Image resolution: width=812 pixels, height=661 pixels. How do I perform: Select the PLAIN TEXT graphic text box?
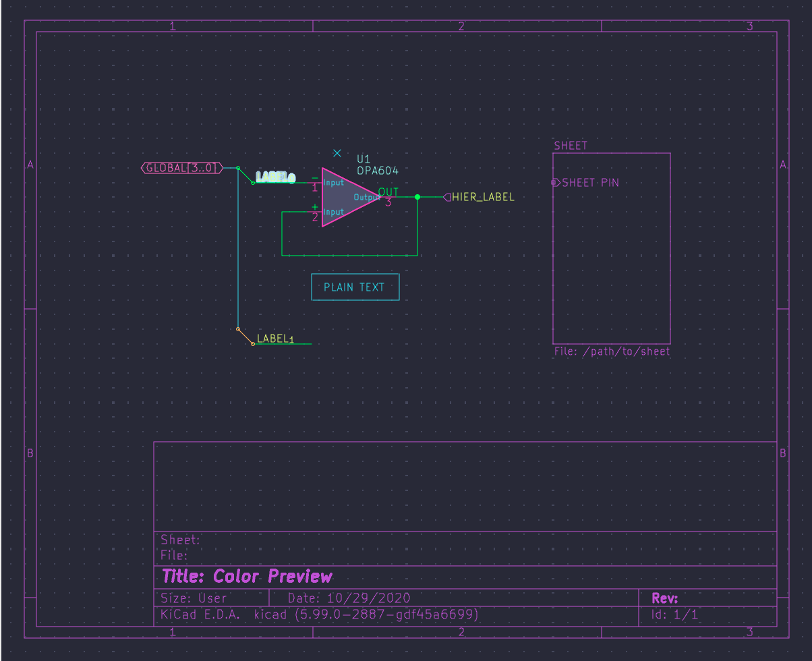pyautogui.click(x=355, y=287)
